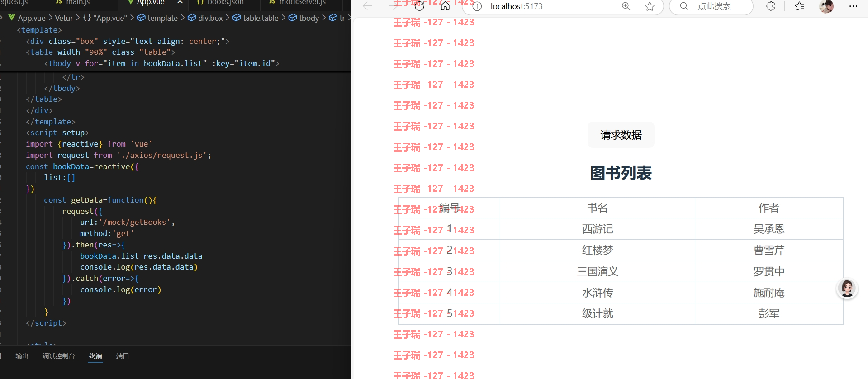Image resolution: width=868 pixels, height=379 pixels.
Task: Open the 输出 panel tab
Action: pos(22,356)
